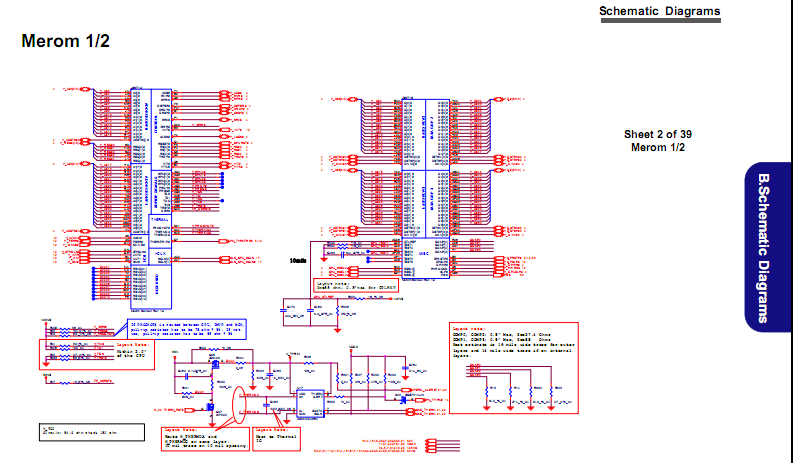Click the "Route H_THERMDA" layout note box
793x463 pixels.
click(x=205, y=439)
